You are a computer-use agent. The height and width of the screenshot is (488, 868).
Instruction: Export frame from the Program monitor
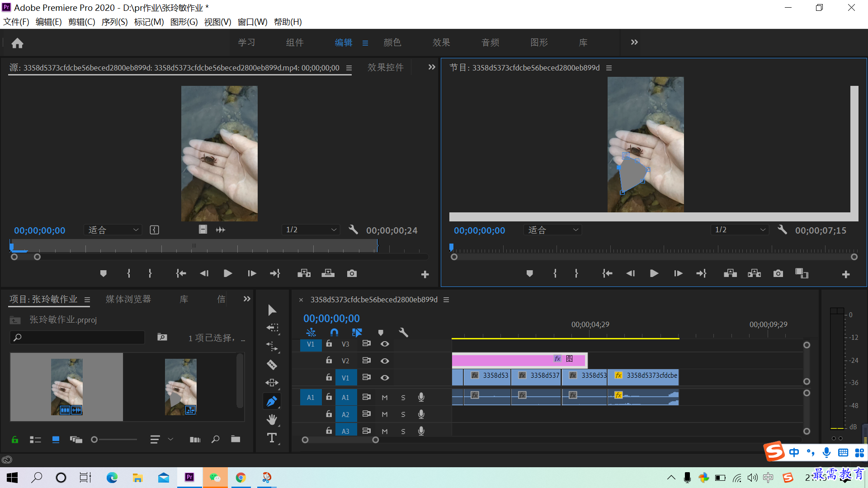[x=778, y=273]
